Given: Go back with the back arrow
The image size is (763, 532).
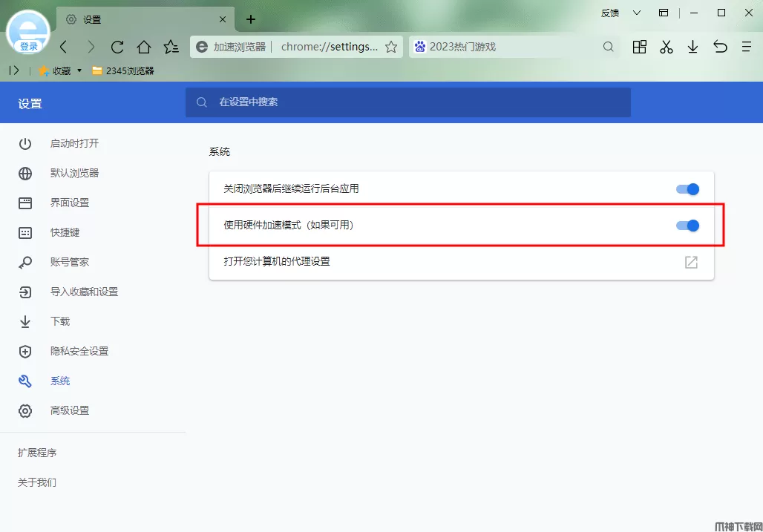Looking at the screenshot, I should click(x=64, y=47).
